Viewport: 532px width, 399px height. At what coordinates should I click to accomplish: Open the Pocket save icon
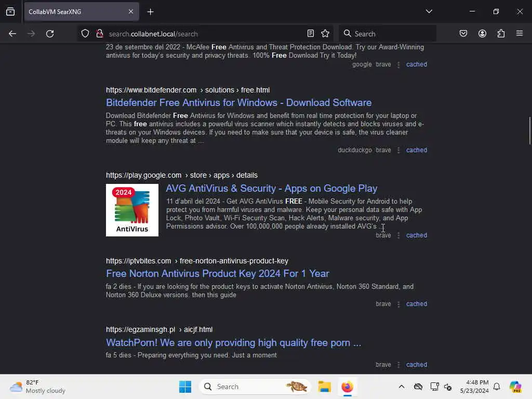click(x=463, y=33)
